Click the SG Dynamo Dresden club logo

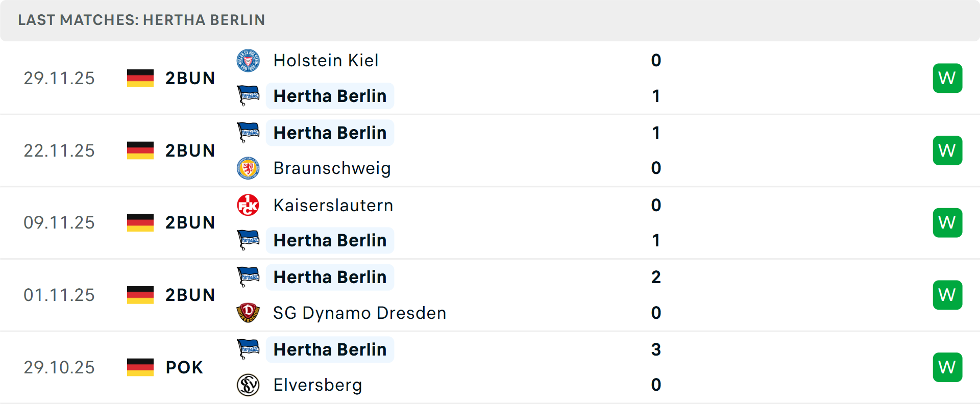click(x=249, y=313)
